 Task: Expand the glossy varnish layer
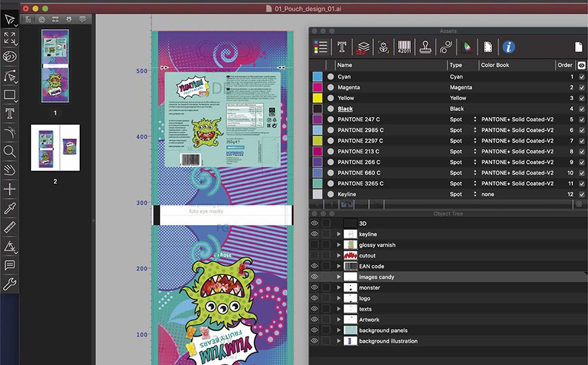point(339,245)
